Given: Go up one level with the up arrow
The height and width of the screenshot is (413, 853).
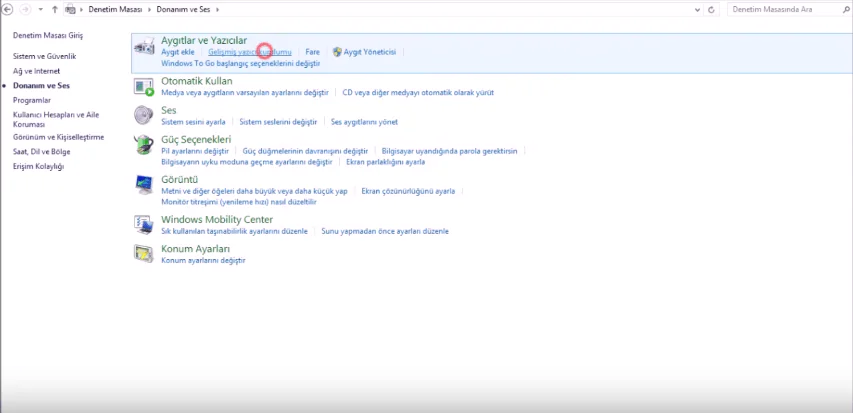Looking at the screenshot, I should [x=54, y=9].
